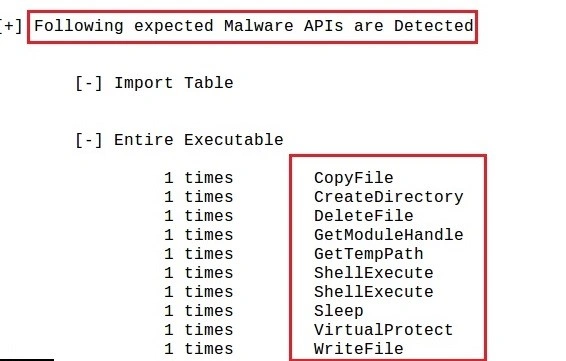Click '1 times' beside GetTempPath
The height and width of the screenshot is (361, 566).
pos(199,254)
